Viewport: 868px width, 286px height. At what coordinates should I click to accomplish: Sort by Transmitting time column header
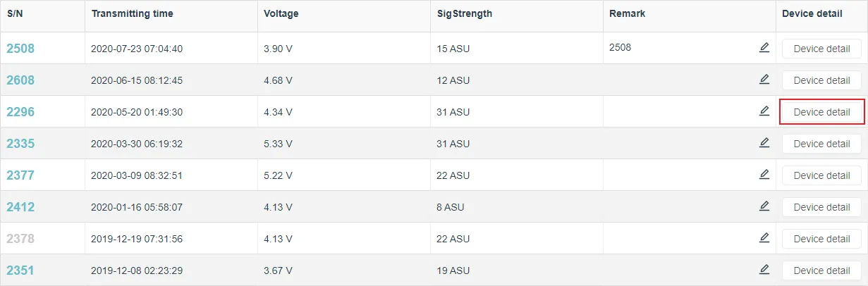point(132,13)
